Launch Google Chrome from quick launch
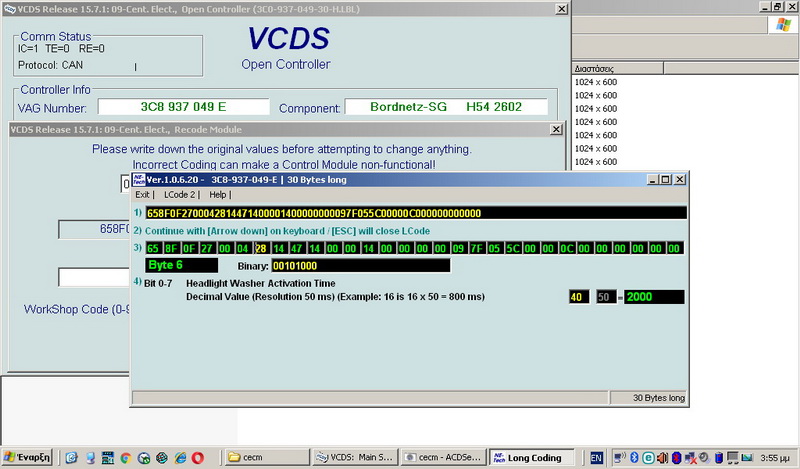The width and height of the screenshot is (800, 469). [x=126, y=458]
